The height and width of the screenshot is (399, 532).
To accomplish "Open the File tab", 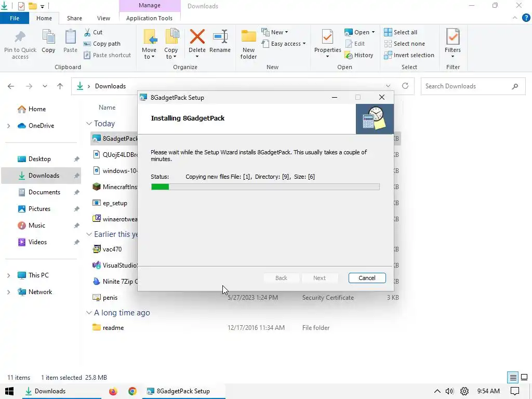I will (x=14, y=18).
